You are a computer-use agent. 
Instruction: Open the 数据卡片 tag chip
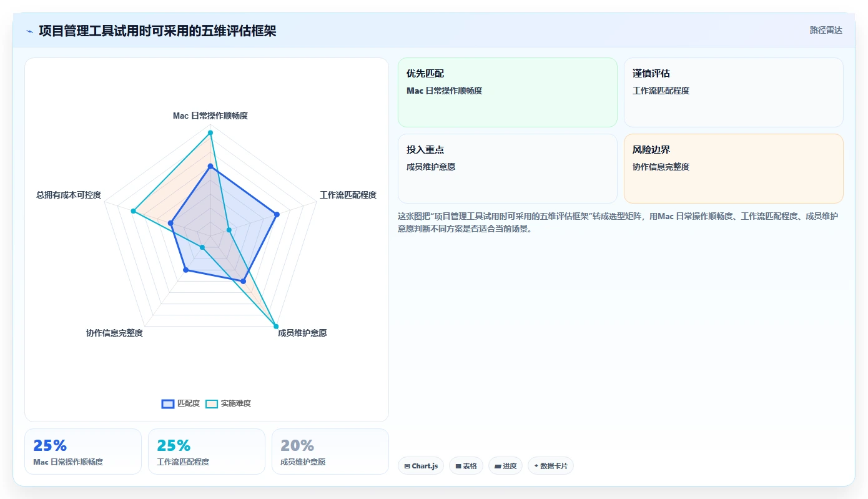click(x=551, y=466)
